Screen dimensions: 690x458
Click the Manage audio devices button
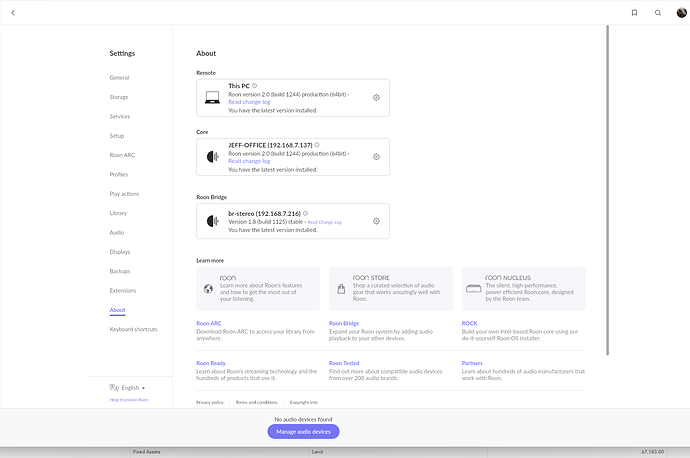(x=303, y=431)
